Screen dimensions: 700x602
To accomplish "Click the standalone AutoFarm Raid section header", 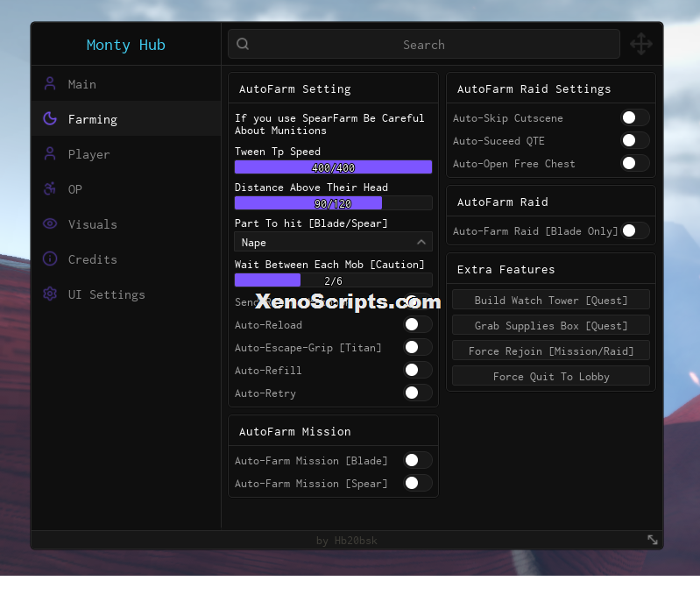I will pyautogui.click(x=503, y=202).
